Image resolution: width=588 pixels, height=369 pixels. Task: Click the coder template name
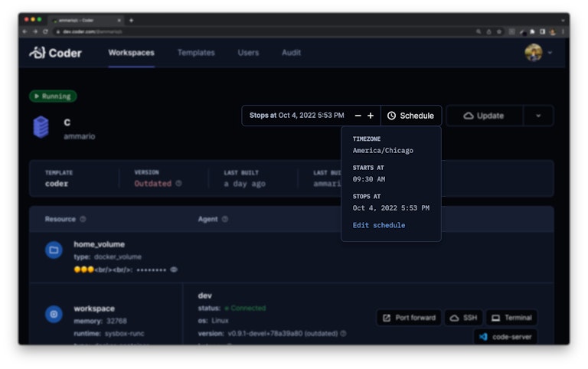point(57,184)
